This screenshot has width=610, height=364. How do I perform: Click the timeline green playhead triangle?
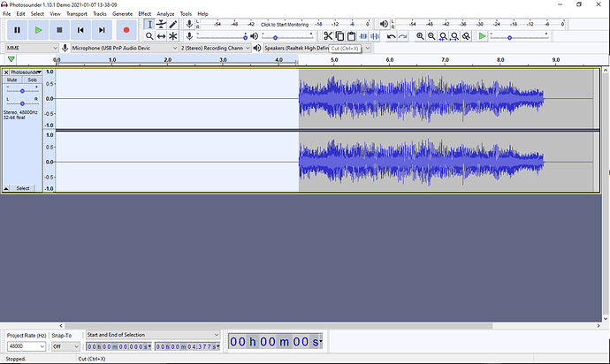[11, 59]
